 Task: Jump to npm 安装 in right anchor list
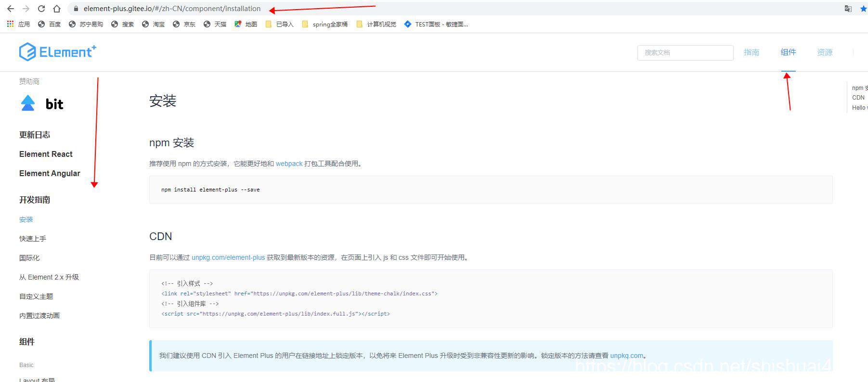[x=860, y=88]
